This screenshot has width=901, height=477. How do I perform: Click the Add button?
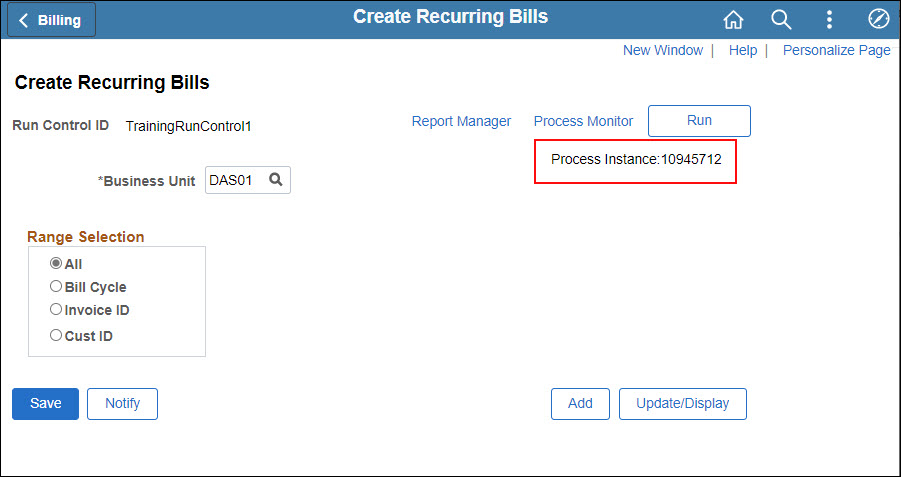pyautogui.click(x=580, y=404)
